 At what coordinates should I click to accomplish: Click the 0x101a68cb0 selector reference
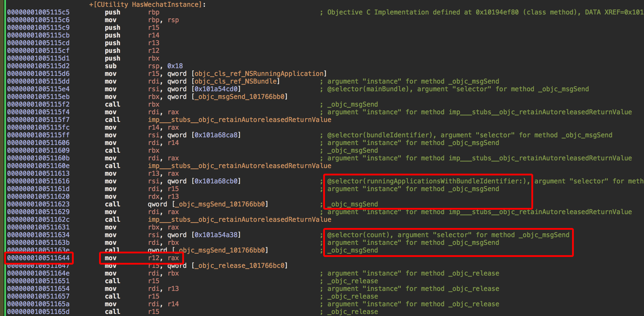(x=216, y=181)
